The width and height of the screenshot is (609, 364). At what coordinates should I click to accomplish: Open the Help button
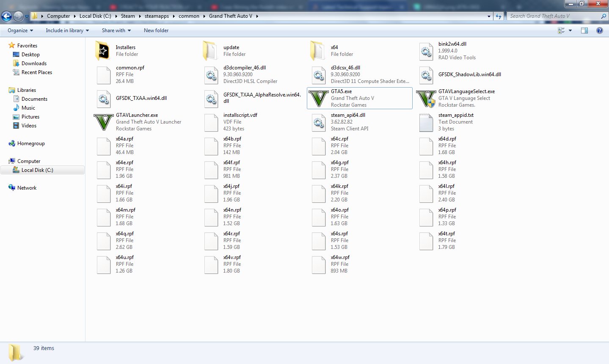pos(600,30)
